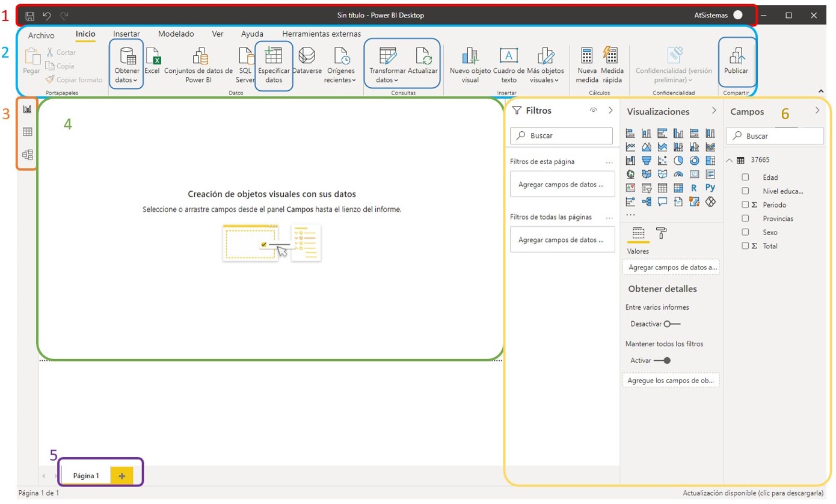Click the Buscar box in the Filtros pane
This screenshot has height=504, width=836.
[561, 136]
